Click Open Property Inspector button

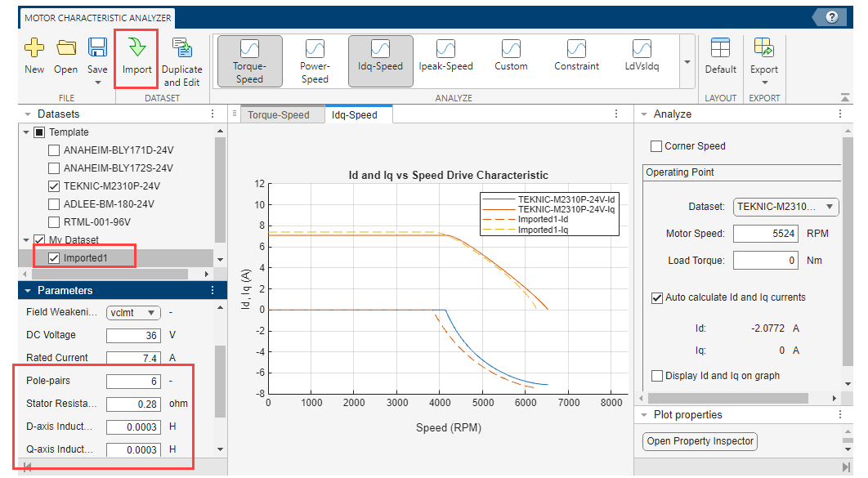[700, 441]
